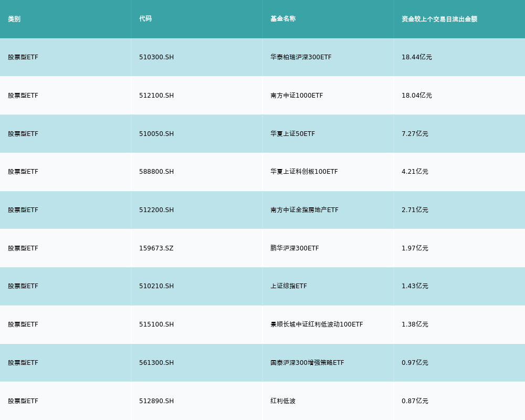Image resolution: width=525 pixels, height=420 pixels.
Task: Click fund name 南方中证1000ETF
Action: pyautogui.click(x=297, y=96)
